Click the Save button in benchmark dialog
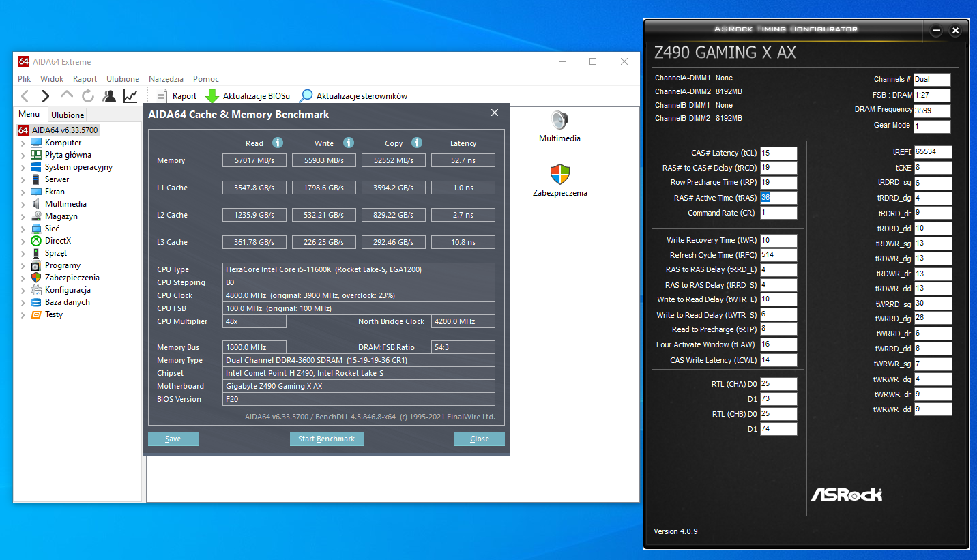The image size is (977, 560). pyautogui.click(x=173, y=439)
